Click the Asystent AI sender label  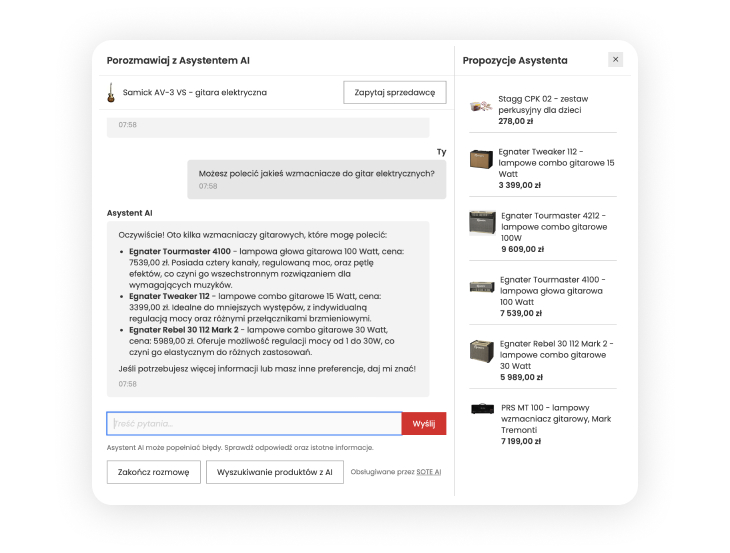click(x=129, y=213)
